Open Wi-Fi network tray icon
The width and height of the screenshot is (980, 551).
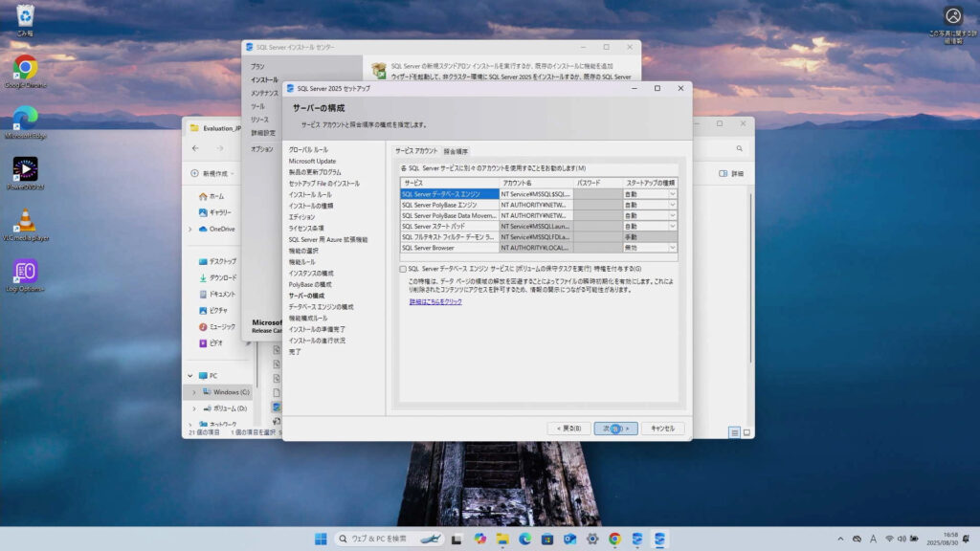pyautogui.click(x=889, y=539)
